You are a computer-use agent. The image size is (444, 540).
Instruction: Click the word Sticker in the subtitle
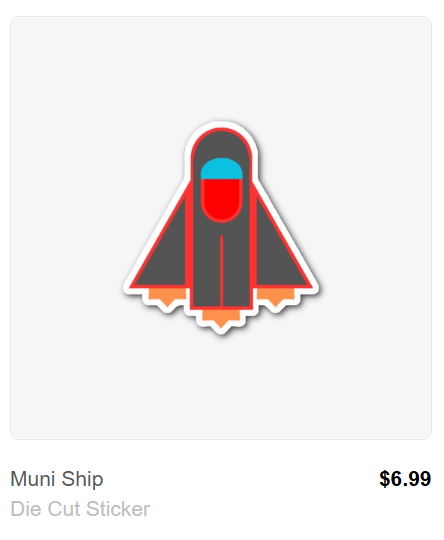coord(118,509)
